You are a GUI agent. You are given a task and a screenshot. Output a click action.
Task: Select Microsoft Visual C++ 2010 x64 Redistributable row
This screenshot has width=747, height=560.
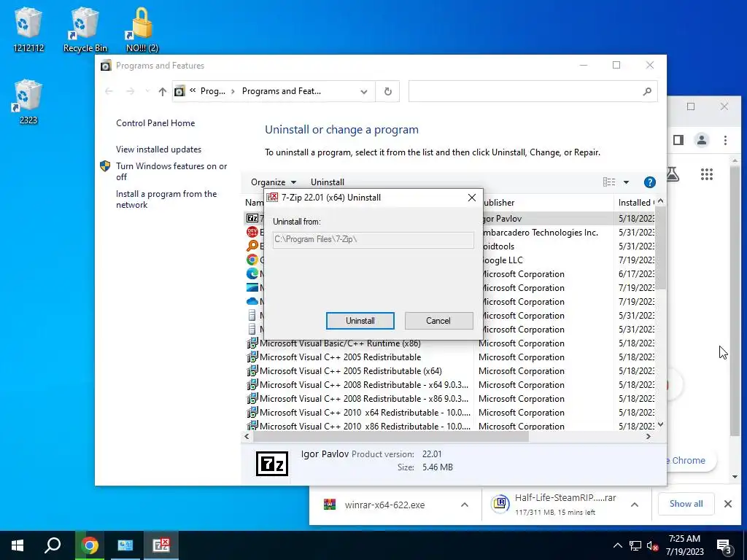(365, 413)
